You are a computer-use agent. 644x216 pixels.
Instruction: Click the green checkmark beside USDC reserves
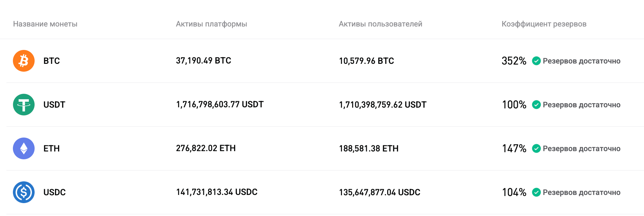536,192
